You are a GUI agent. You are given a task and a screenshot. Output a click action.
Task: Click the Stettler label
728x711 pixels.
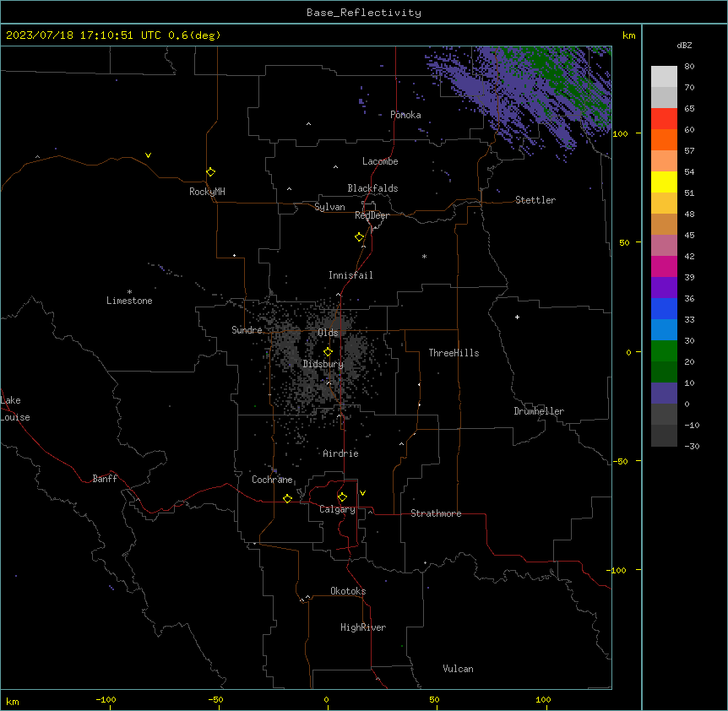pos(535,200)
